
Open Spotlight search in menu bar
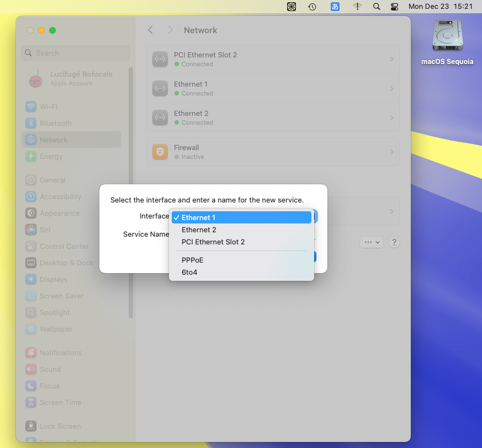[x=376, y=7]
